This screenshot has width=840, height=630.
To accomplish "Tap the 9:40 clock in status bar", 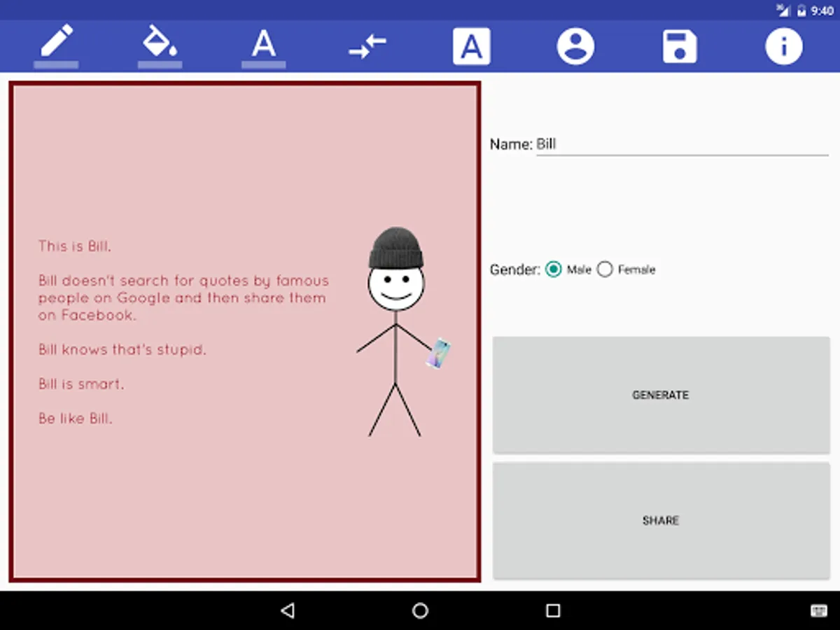I will click(x=822, y=10).
